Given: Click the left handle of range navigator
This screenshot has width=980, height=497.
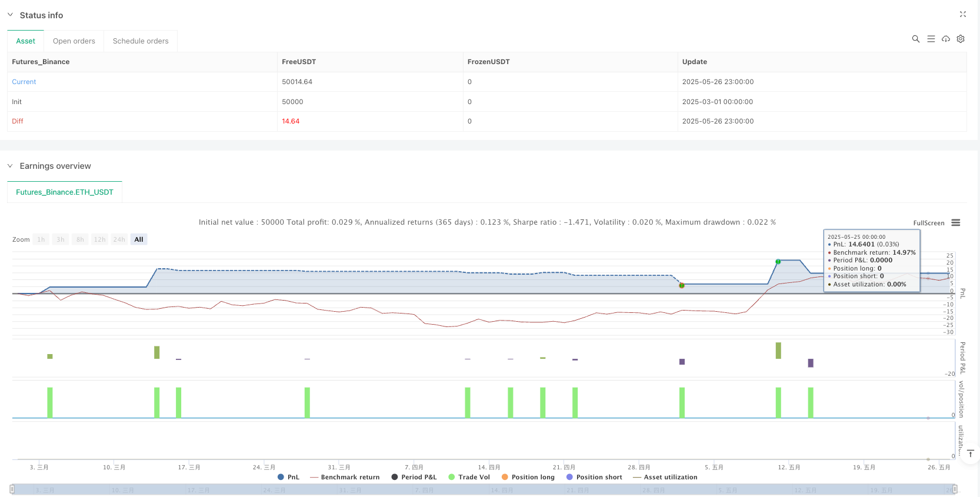Looking at the screenshot, I should pos(12,489).
